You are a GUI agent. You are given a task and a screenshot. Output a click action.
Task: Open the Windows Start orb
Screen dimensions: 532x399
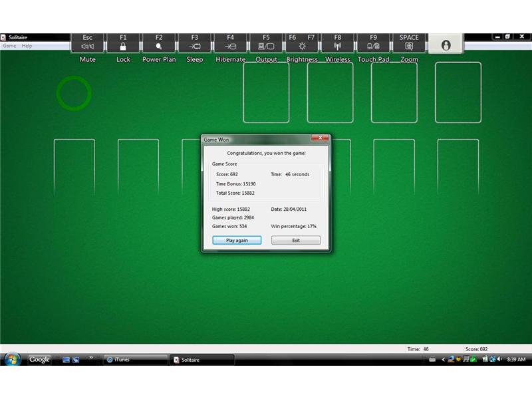click(13, 359)
